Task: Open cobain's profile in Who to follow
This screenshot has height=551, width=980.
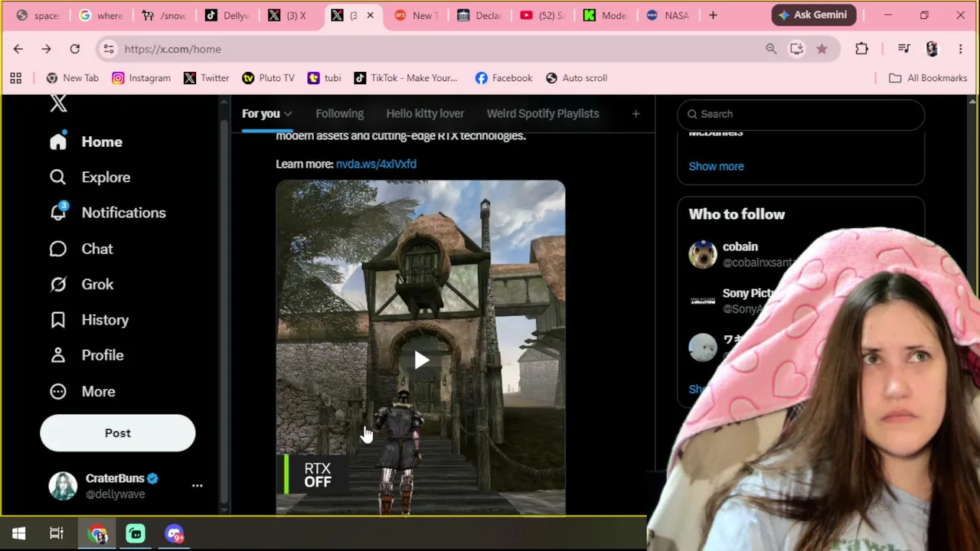Action: (x=740, y=246)
